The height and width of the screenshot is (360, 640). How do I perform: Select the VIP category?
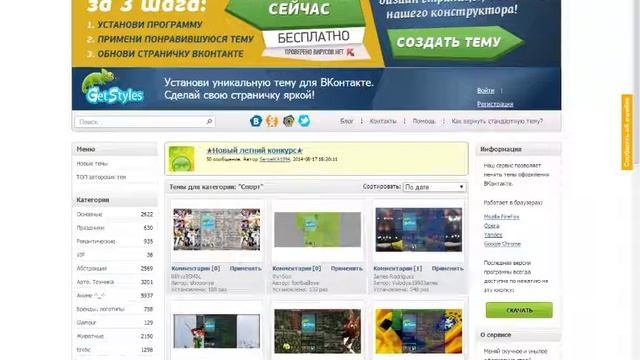(x=80, y=255)
